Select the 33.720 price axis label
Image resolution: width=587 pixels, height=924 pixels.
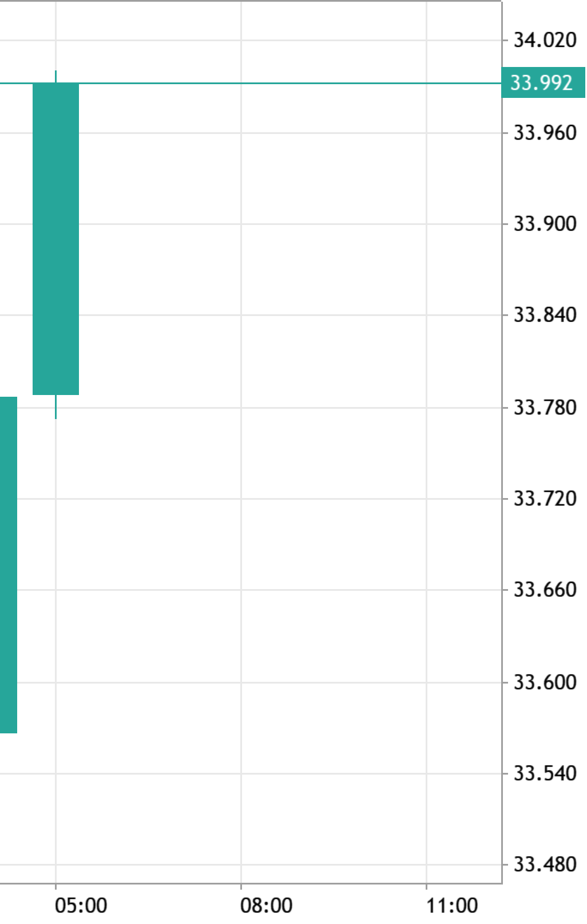coord(545,499)
